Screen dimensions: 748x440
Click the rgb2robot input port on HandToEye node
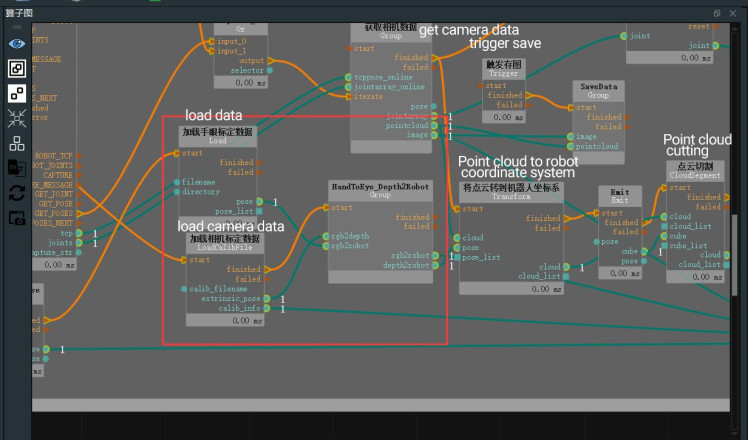[x=326, y=246]
